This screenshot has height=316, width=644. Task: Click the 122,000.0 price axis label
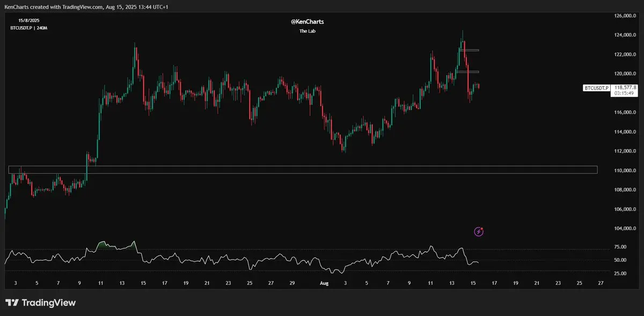click(x=625, y=55)
